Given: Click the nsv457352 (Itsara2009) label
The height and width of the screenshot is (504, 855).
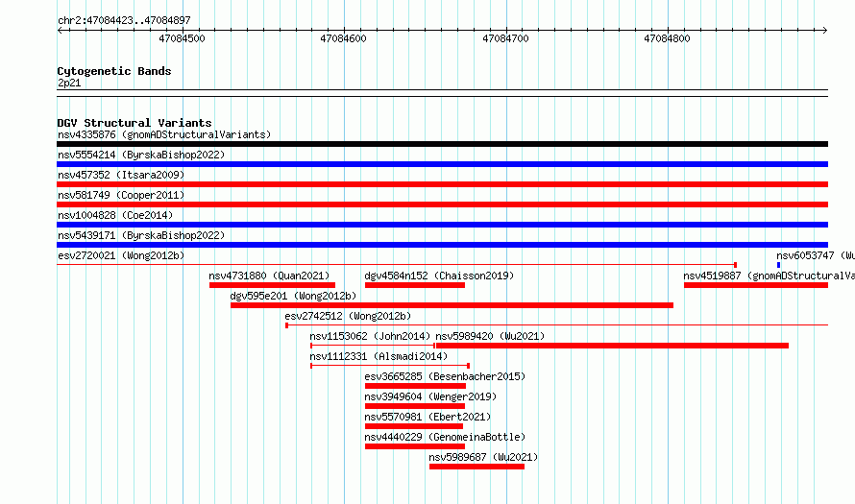Looking at the screenshot, I should click(121, 175).
